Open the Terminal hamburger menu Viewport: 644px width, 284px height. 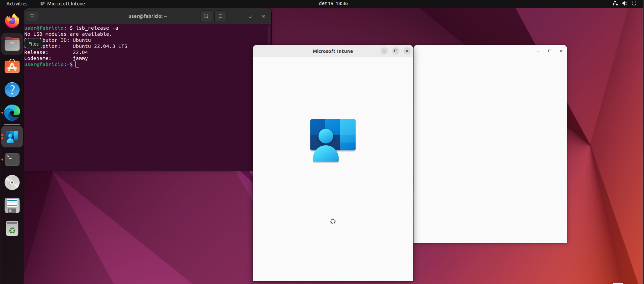(x=220, y=16)
